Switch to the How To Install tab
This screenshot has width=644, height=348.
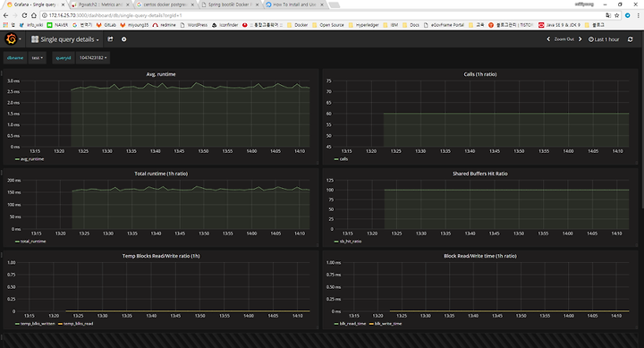[294, 4]
